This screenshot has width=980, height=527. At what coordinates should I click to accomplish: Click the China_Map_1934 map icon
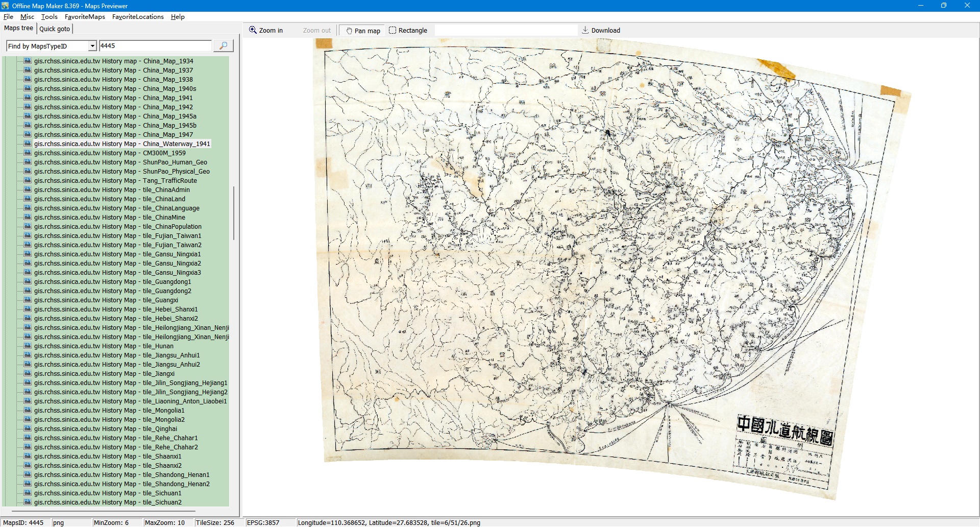(x=28, y=61)
